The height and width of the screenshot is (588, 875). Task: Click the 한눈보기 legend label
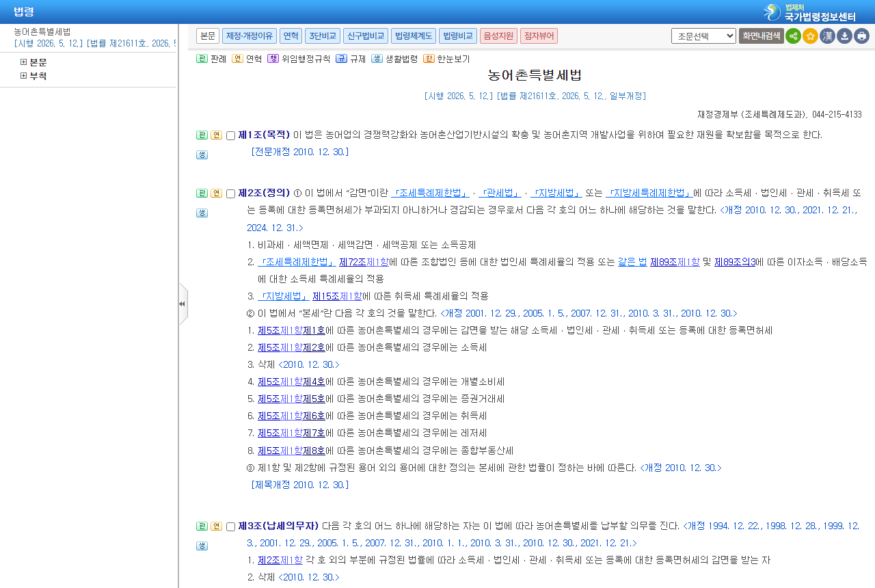click(x=454, y=59)
